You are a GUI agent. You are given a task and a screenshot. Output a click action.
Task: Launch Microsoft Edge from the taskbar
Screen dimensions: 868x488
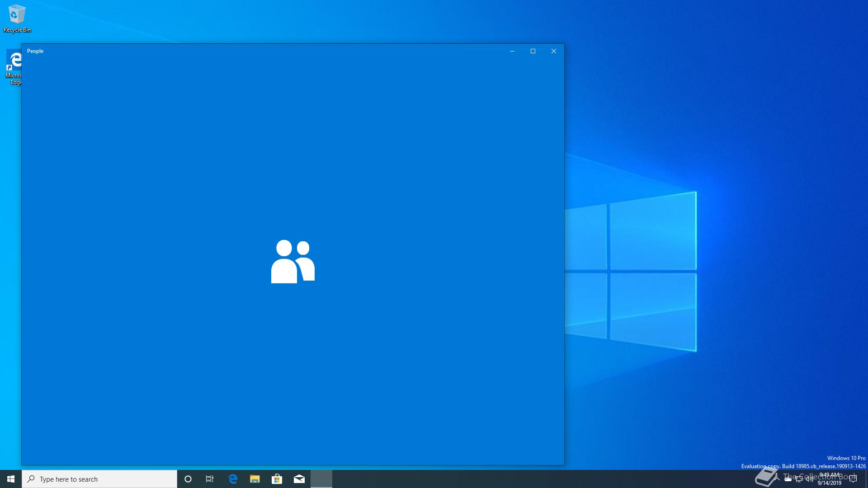coord(233,479)
